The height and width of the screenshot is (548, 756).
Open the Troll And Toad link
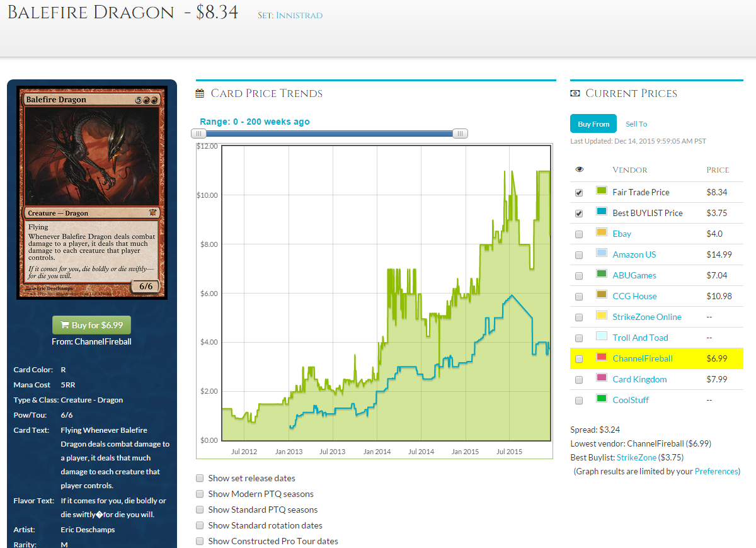click(x=640, y=338)
